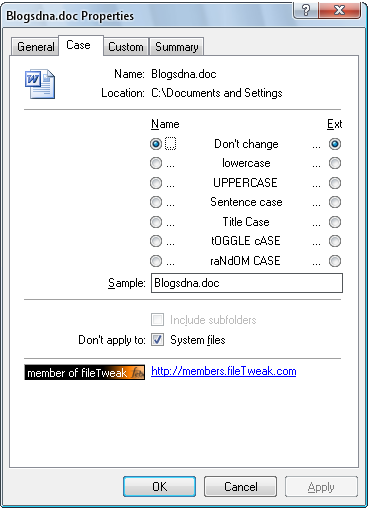Click the Apply button
The image size is (368, 508).
point(321,487)
